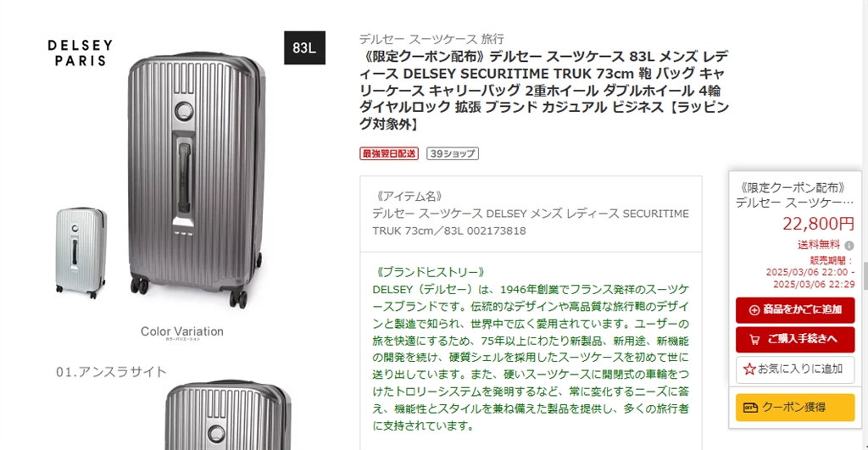The width and height of the screenshot is (868, 450).
Task: Click the star icon on お気に入りに追加
Action: 749,369
